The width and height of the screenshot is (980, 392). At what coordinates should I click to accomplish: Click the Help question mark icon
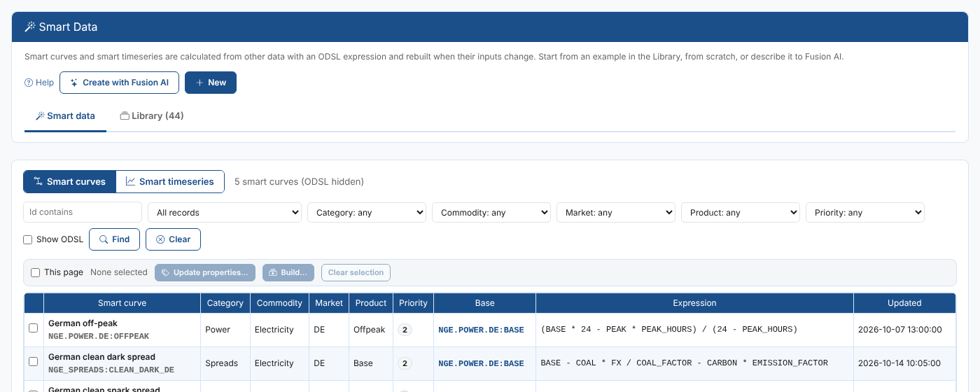(29, 83)
